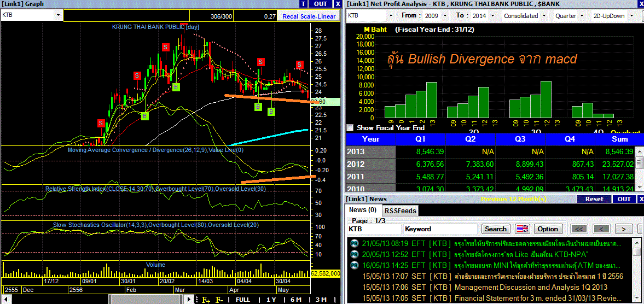The width and height of the screenshot is (644, 304).
Task: Click the Recal Scale-Linear button
Action: tap(309, 16)
